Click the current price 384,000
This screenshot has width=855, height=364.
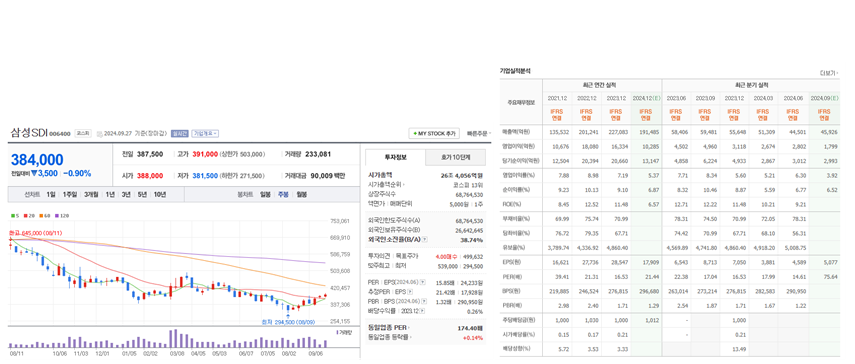pos(38,160)
